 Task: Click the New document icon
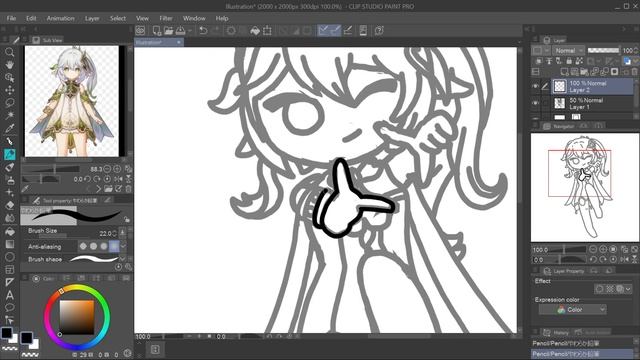point(157,31)
